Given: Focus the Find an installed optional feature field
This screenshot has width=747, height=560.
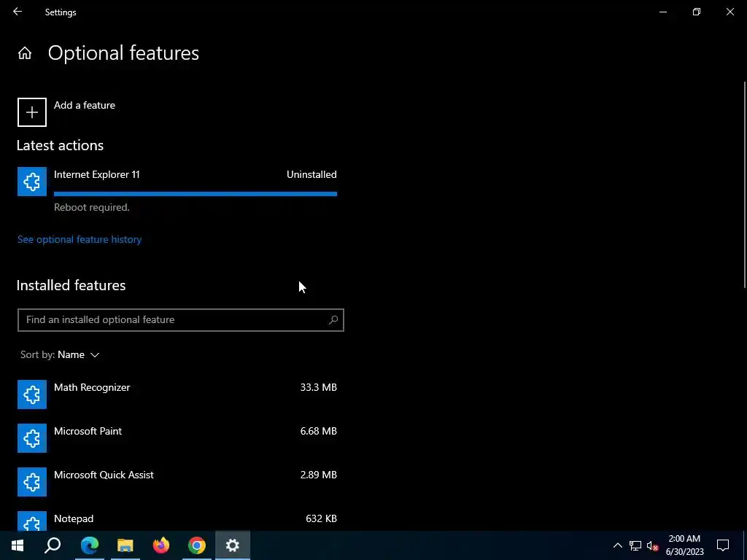Looking at the screenshot, I should 181,320.
